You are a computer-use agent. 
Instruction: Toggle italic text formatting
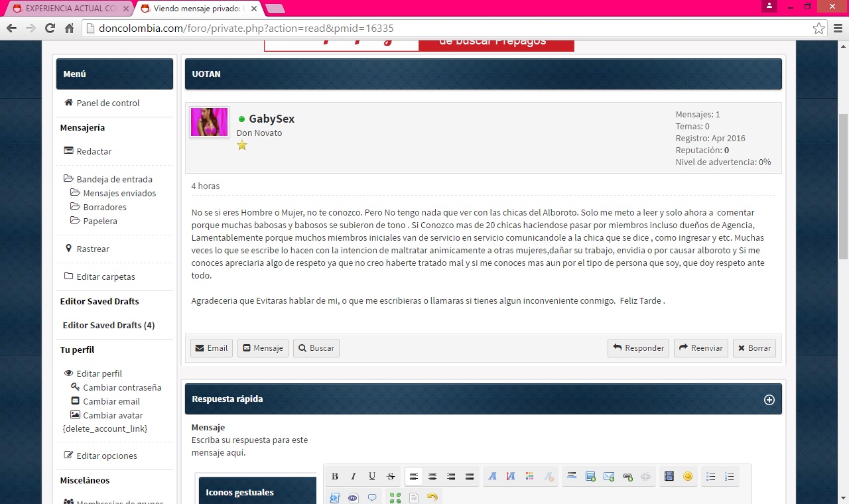click(x=354, y=476)
